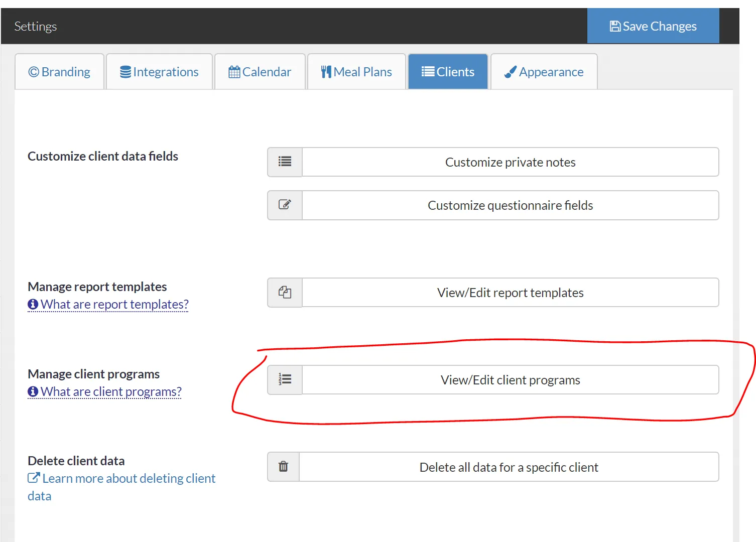Click the What are client programs link
Screen dimensions: 756x542
tap(111, 391)
